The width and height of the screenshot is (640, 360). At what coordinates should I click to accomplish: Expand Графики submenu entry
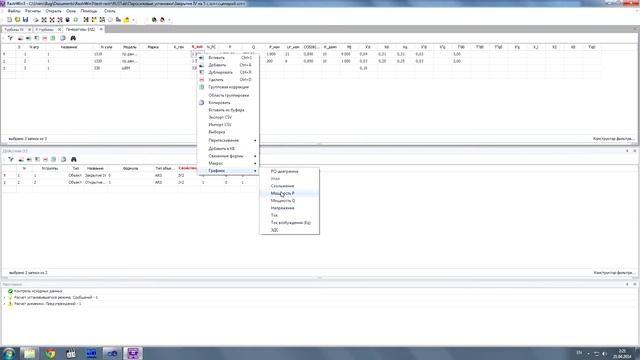228,171
